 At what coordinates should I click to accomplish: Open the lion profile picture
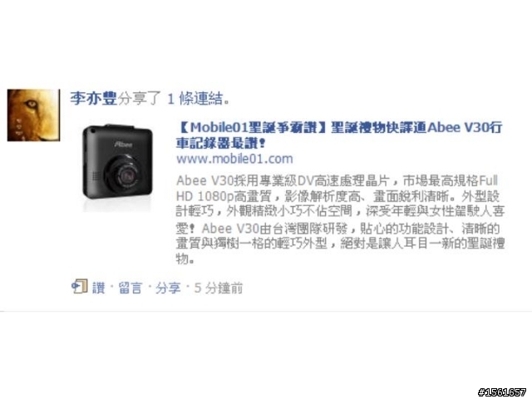[33, 115]
